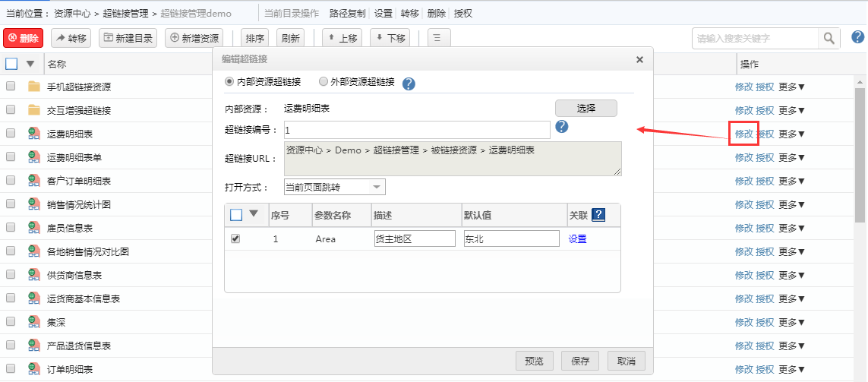Click the list view toggle icon
Viewport: 868px width, 382px height.
point(439,38)
